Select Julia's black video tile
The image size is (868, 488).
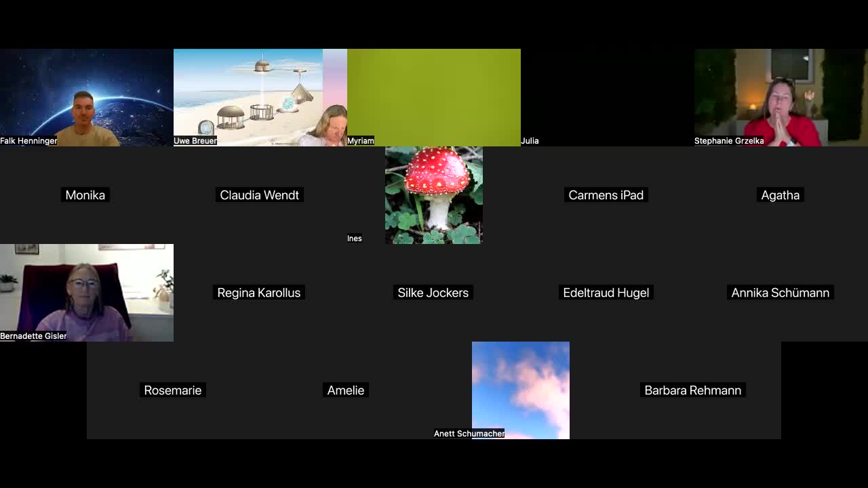tap(608, 98)
